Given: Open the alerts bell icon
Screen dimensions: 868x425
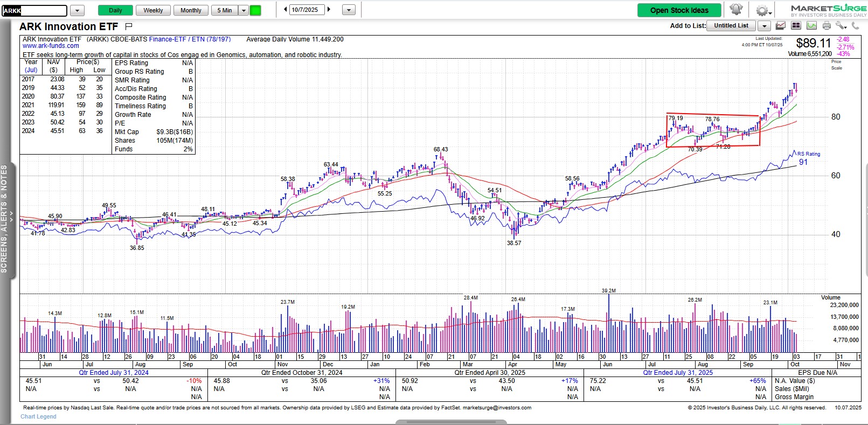Looking at the screenshot, I should coord(736,10).
